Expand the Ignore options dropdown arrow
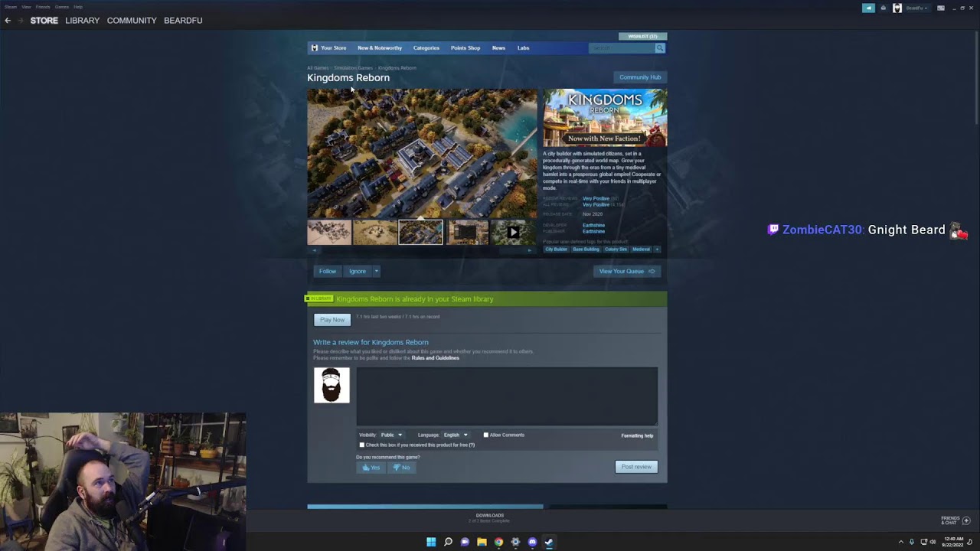This screenshot has width=980, height=551. point(376,271)
